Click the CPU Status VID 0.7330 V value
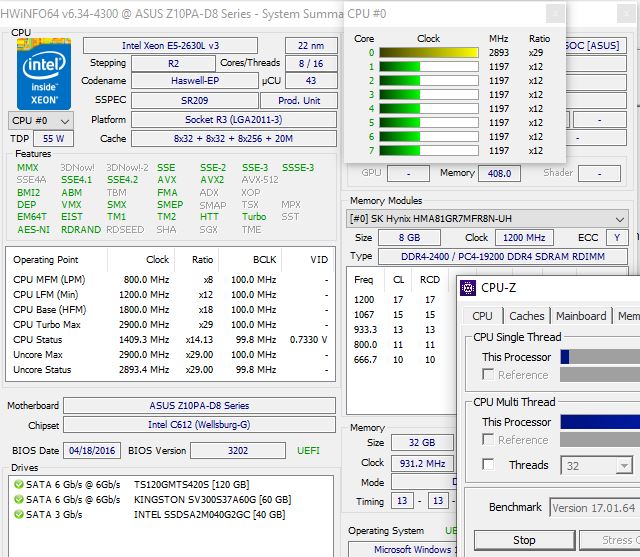 coord(309,340)
